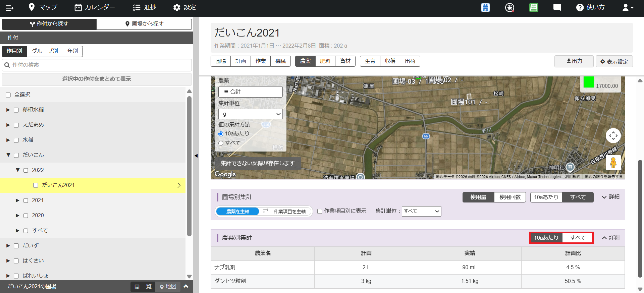This screenshot has width=644, height=293.
Task: Click the crop list scrollbar
Action: point(189,166)
